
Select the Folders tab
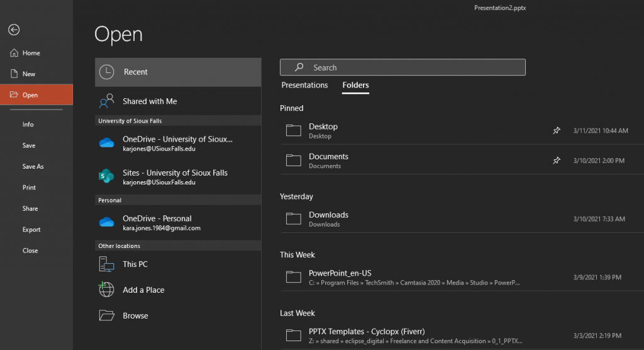tap(356, 85)
